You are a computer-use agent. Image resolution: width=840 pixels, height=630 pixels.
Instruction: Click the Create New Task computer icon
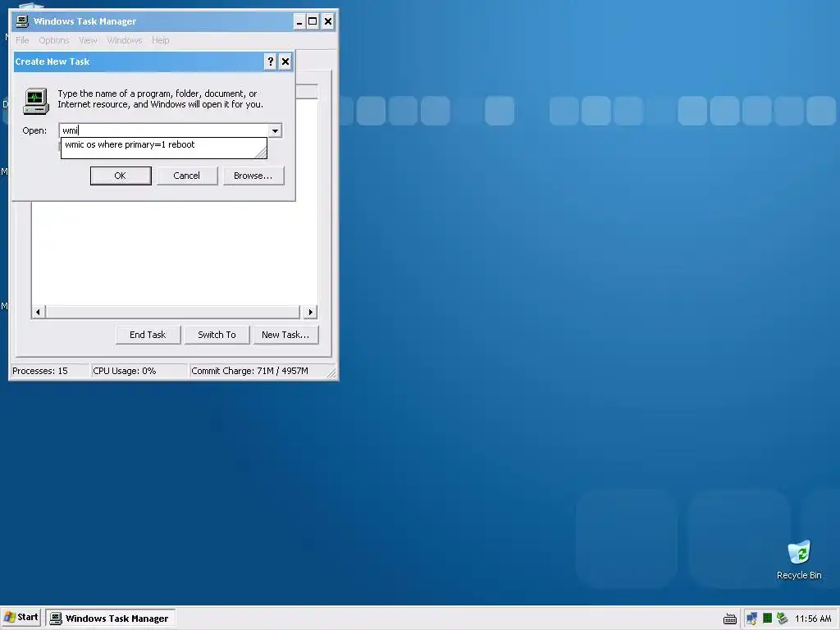coord(36,101)
